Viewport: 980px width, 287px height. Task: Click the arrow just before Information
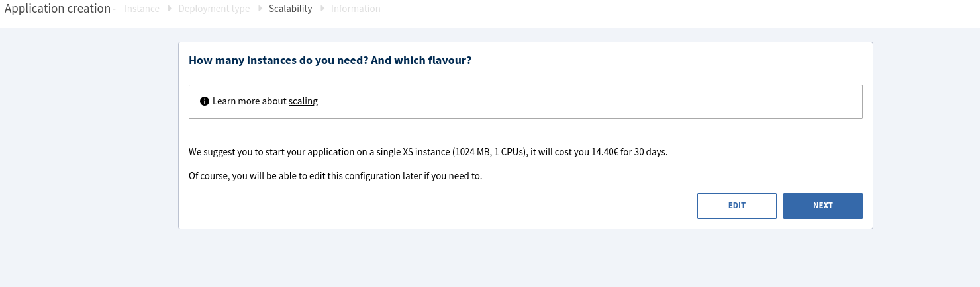point(322,9)
